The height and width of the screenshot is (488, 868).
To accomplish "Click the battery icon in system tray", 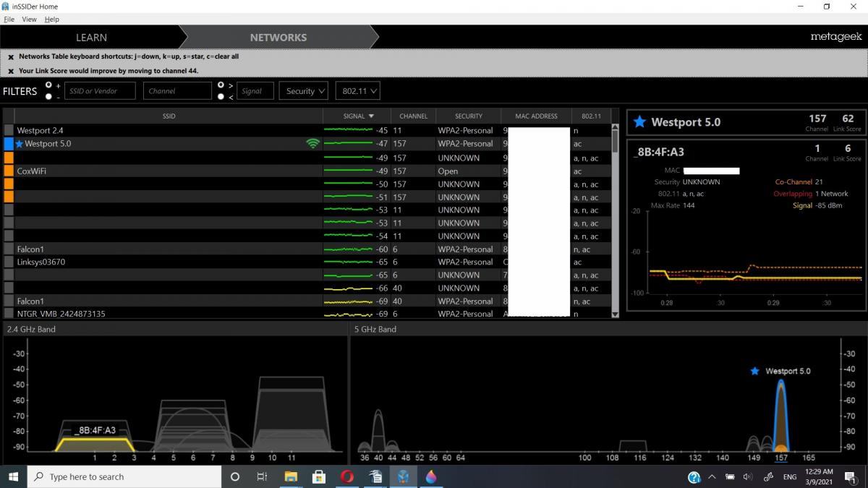I will coord(730,477).
